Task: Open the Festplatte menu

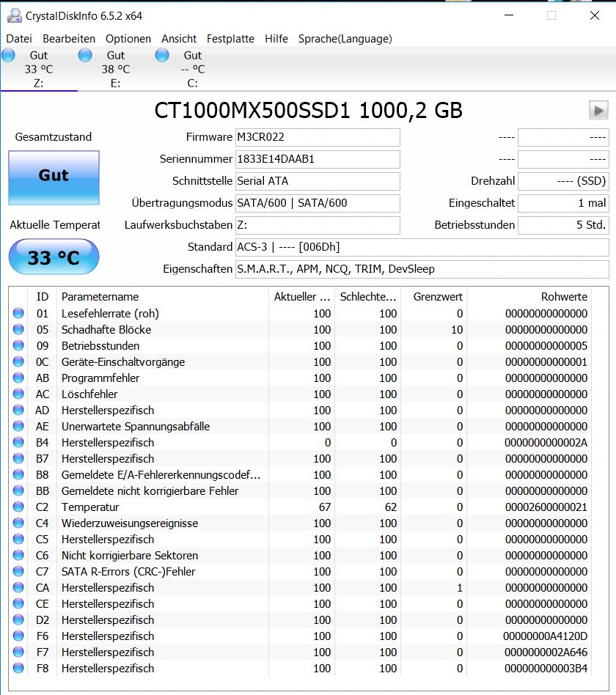Action: coord(230,39)
